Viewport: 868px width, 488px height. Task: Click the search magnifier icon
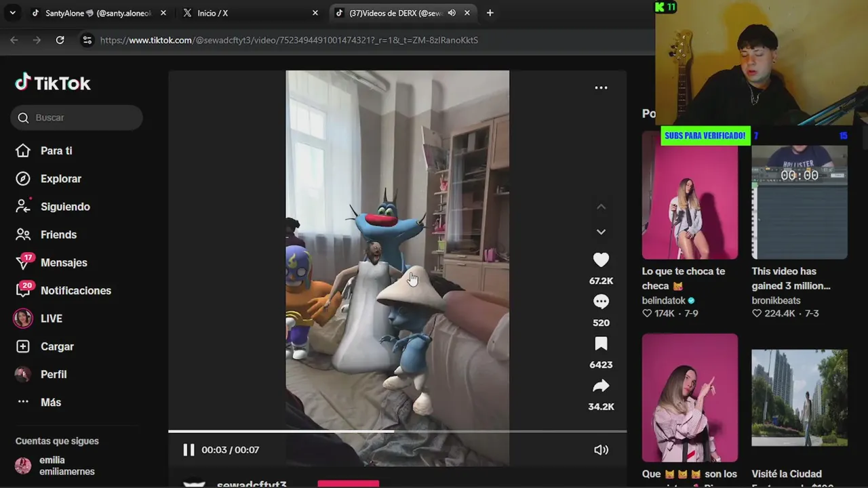click(x=23, y=118)
